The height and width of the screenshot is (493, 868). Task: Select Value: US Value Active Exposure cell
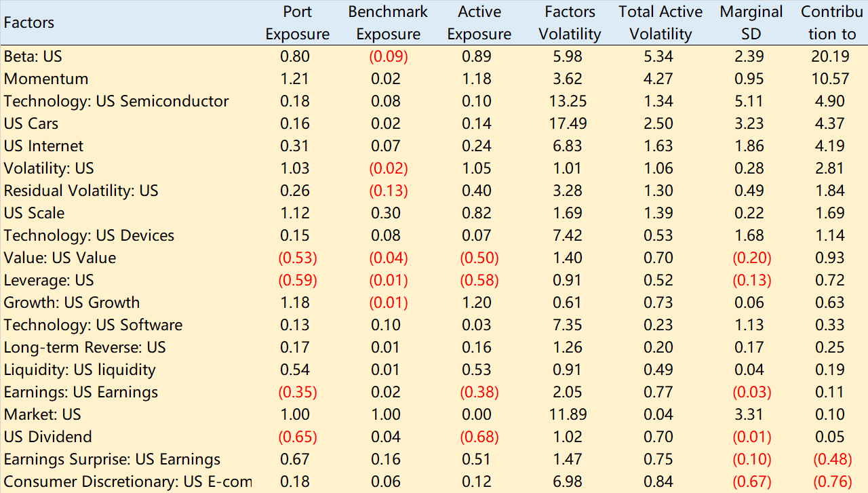479,258
